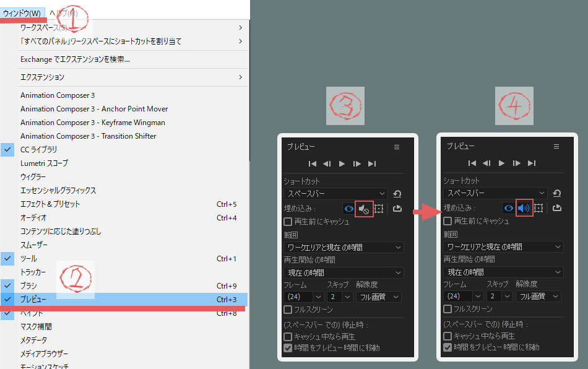The image size is (588, 369).
Task: Jump to the last frame in Preview panel
Action: point(373,163)
